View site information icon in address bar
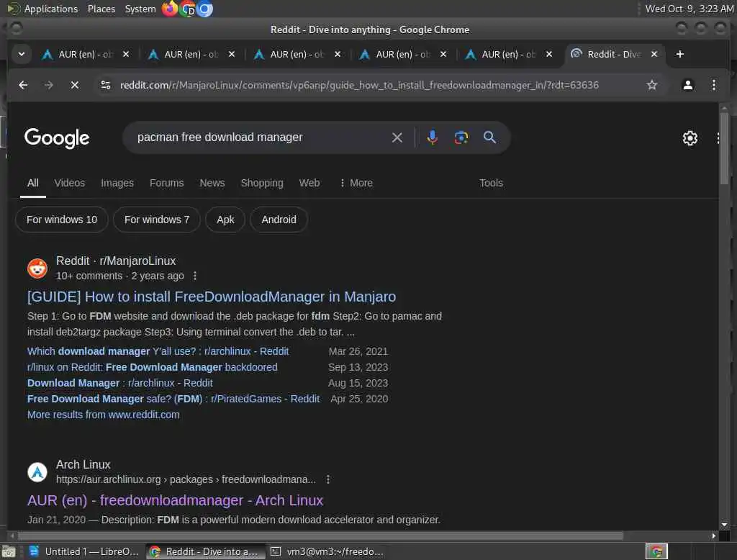This screenshot has width=737, height=560. (x=106, y=85)
